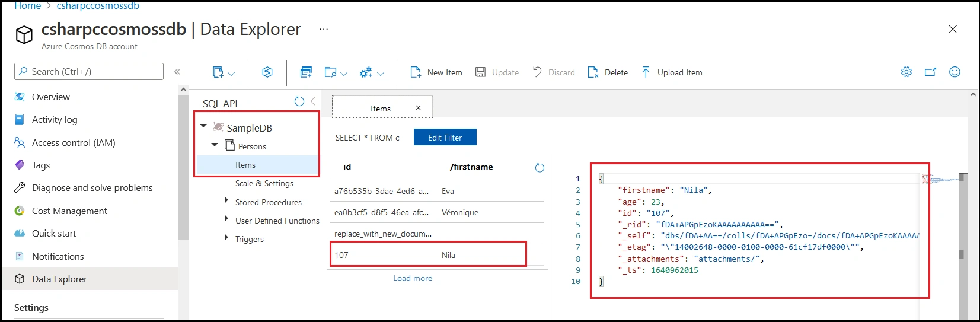Open Cost Management in sidebar
The width and height of the screenshot is (980, 322).
(69, 211)
